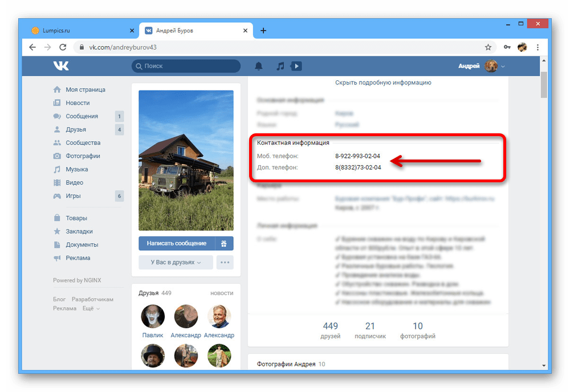
Task: Open Chrome profile avatar icon
Action: (522, 47)
